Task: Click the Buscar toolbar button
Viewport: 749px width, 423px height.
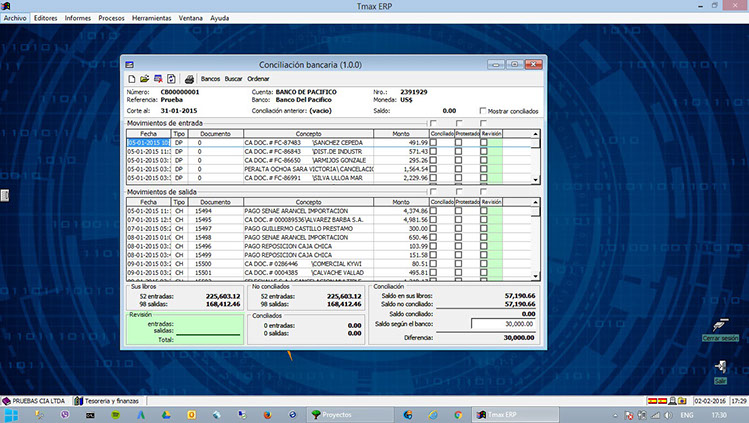Action: 233,78
